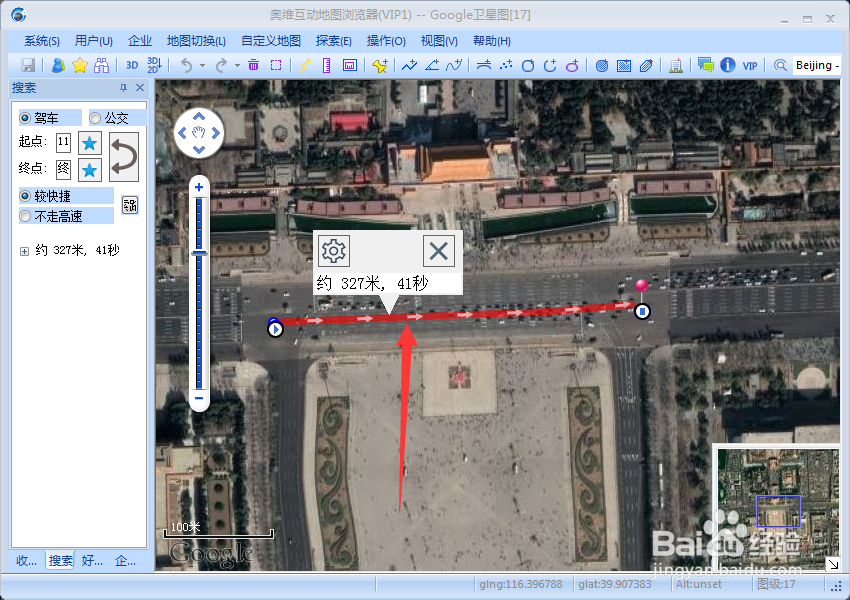Select the purple ruler measure tool
Image resolution: width=850 pixels, height=600 pixels.
(326, 66)
